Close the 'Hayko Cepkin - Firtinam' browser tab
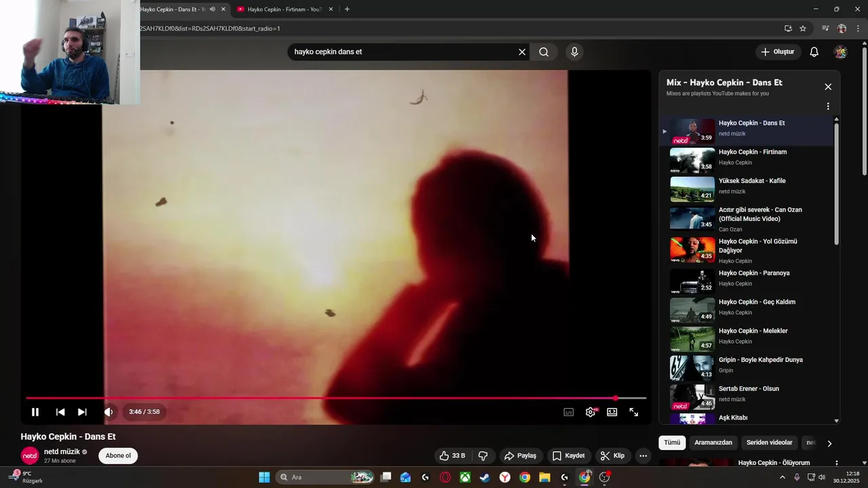The height and width of the screenshot is (488, 868). pyautogui.click(x=331, y=9)
